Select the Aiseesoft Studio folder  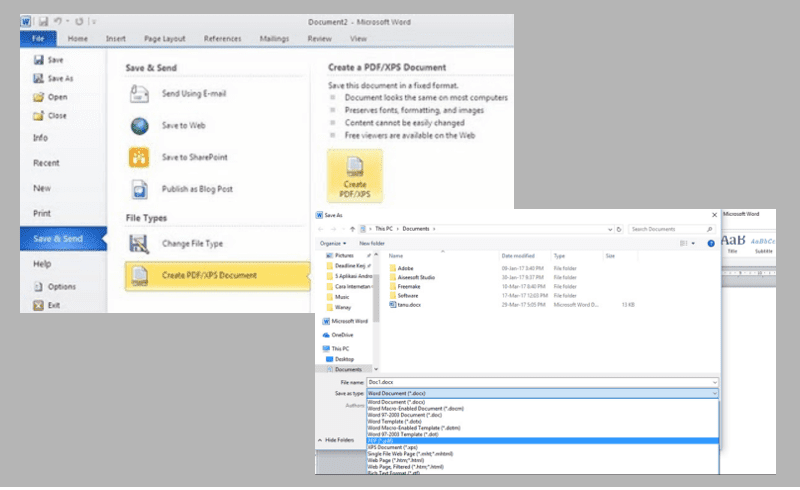pos(416,278)
